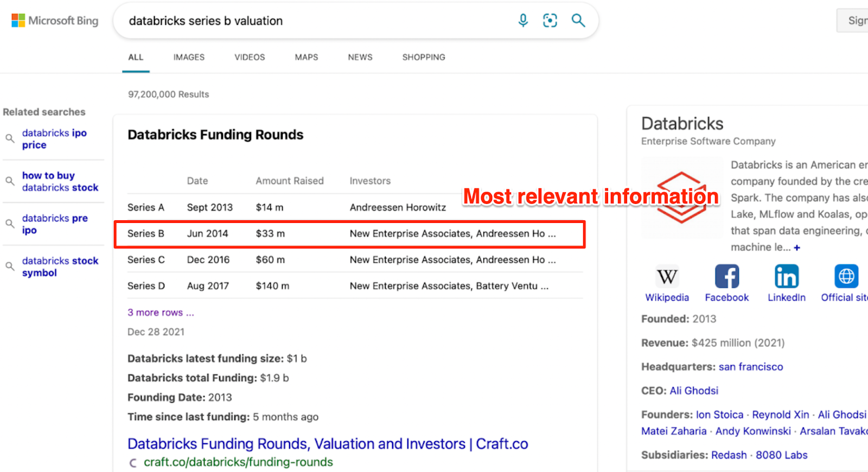868x472 pixels.
Task: Open related search how to buy databricks stock
Action: (x=60, y=181)
